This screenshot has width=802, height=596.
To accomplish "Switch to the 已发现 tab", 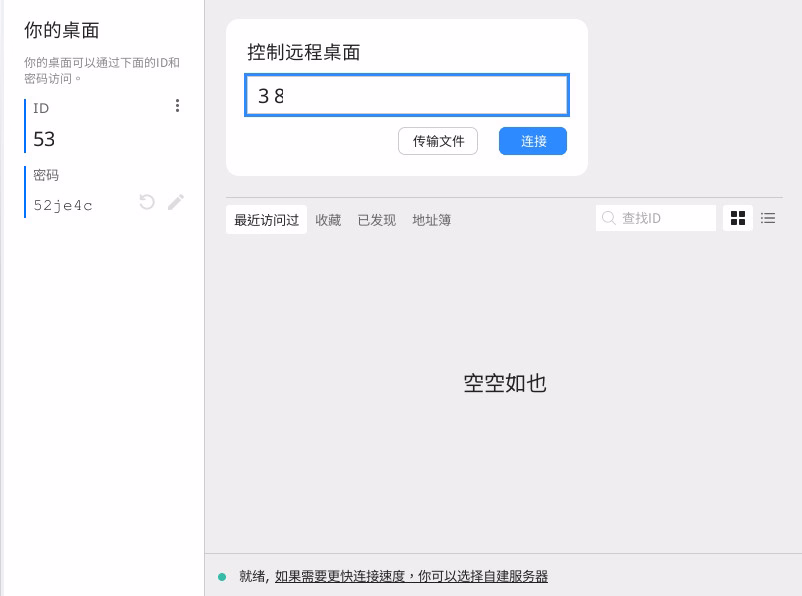I will [377, 220].
